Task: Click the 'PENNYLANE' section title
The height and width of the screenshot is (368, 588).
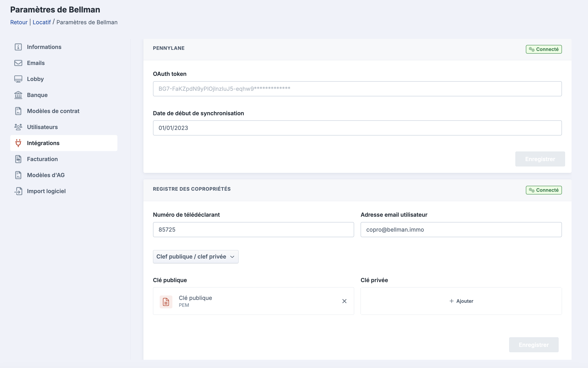Action: click(169, 48)
